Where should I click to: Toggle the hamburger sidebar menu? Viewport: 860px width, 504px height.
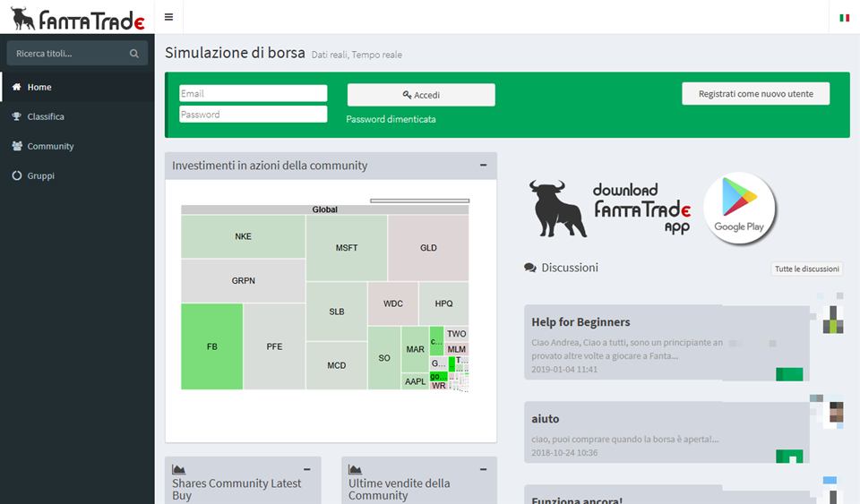point(169,17)
